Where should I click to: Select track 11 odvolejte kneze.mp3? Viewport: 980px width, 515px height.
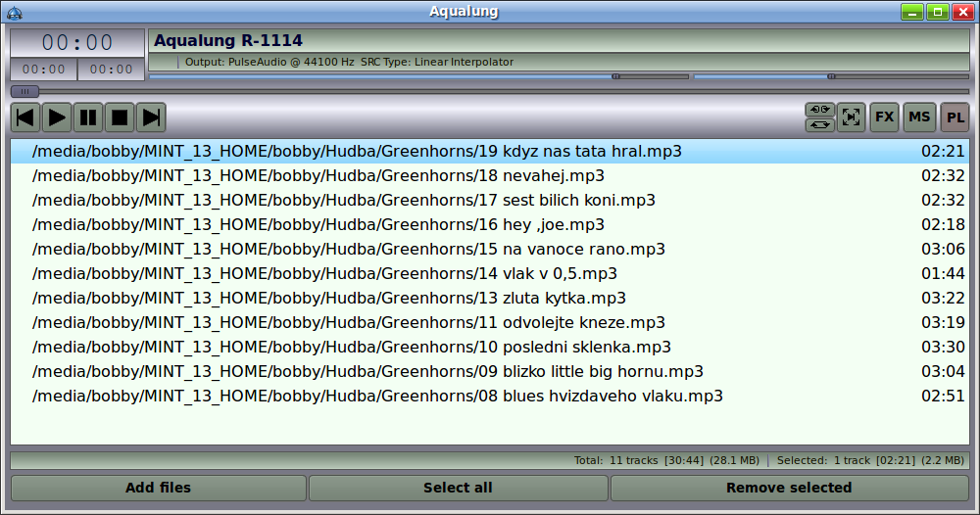[x=490, y=323]
